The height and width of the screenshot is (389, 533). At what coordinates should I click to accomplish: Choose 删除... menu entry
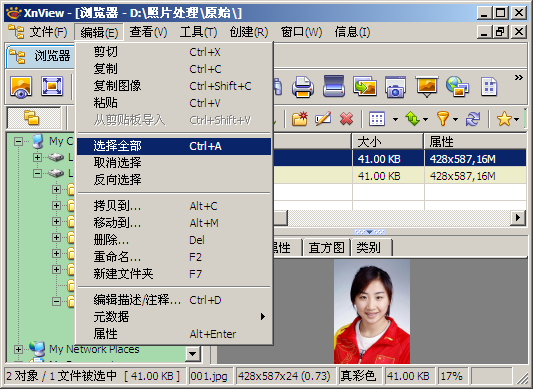[x=174, y=240]
